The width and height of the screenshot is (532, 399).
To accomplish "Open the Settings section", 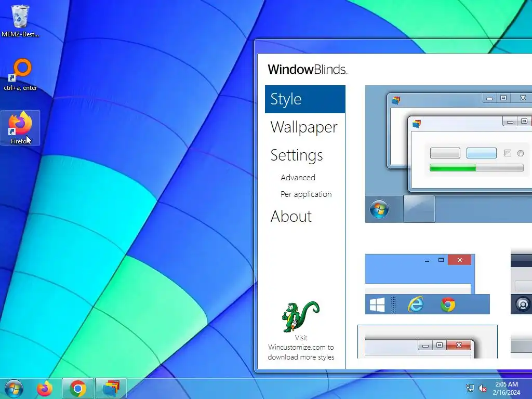I will pos(297,155).
